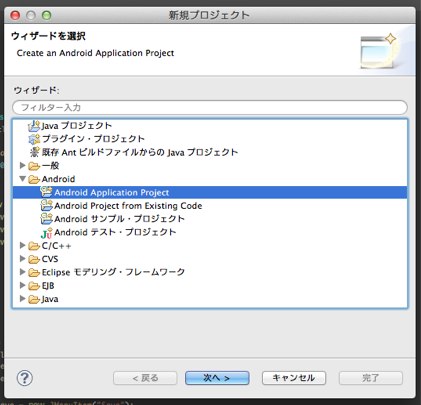Select the Java folder label
This screenshot has height=405, width=421.
(50, 299)
